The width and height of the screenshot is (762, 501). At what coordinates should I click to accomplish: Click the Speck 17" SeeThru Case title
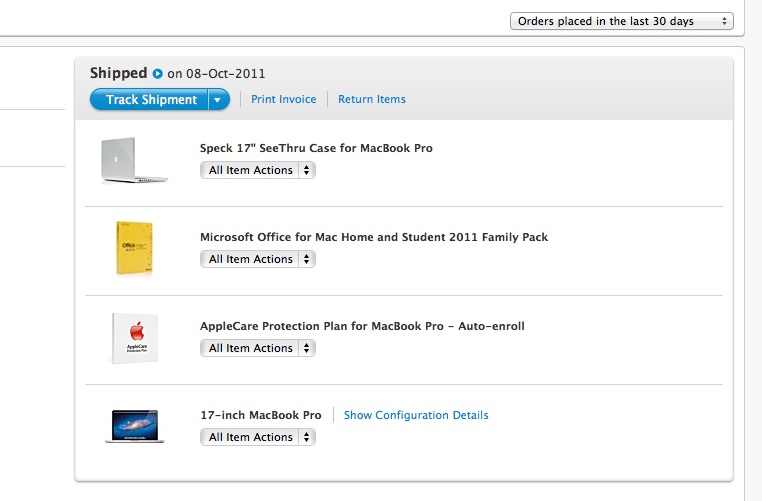coord(316,148)
